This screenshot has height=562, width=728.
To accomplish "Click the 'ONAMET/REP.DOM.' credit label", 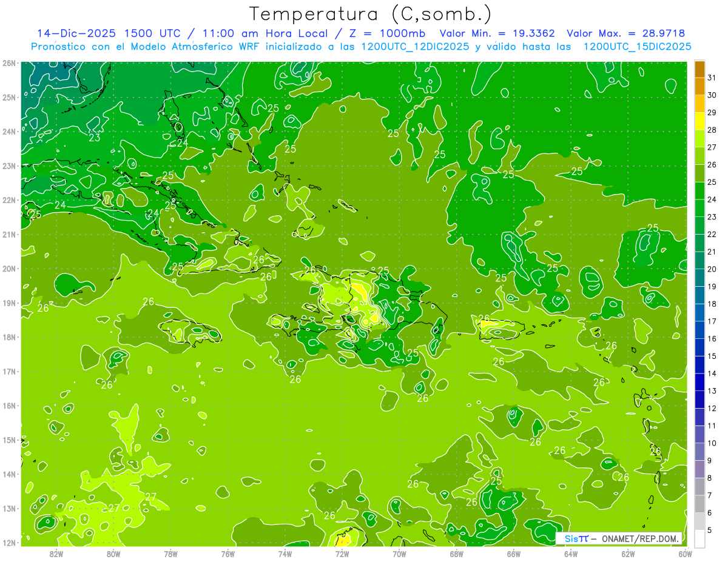I will point(639,538).
